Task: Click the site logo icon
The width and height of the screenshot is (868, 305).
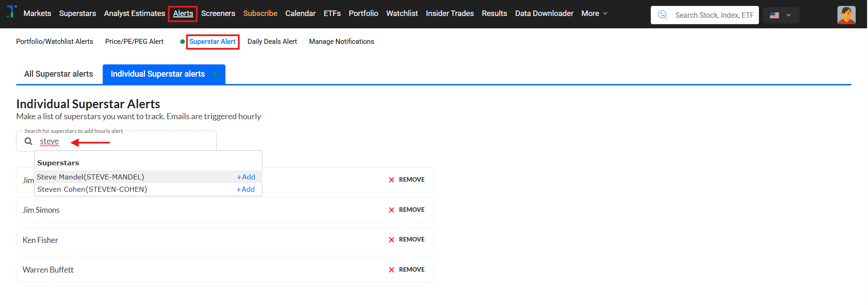Action: coord(11,12)
